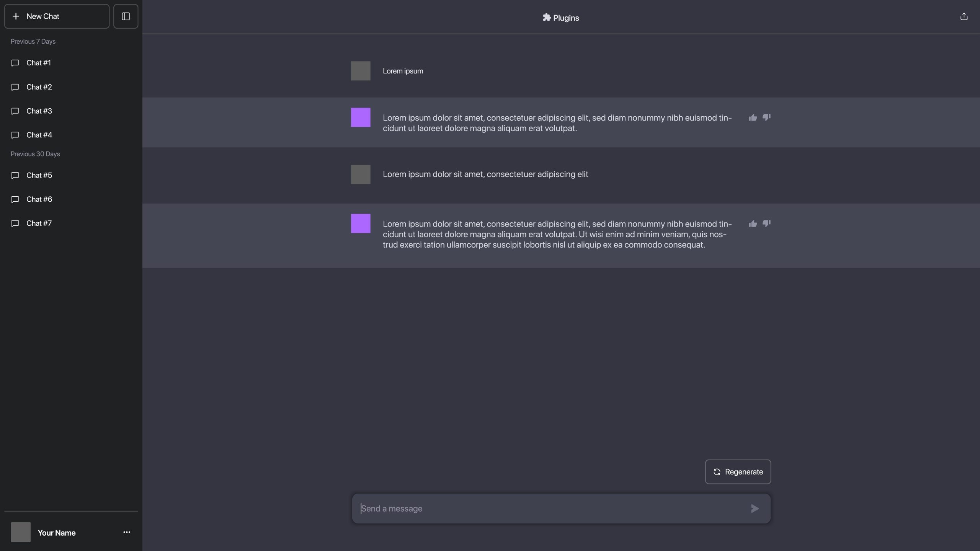Screen dimensions: 980x551
Task: Click the circular arrows Regenerate icon
Action: (717, 472)
